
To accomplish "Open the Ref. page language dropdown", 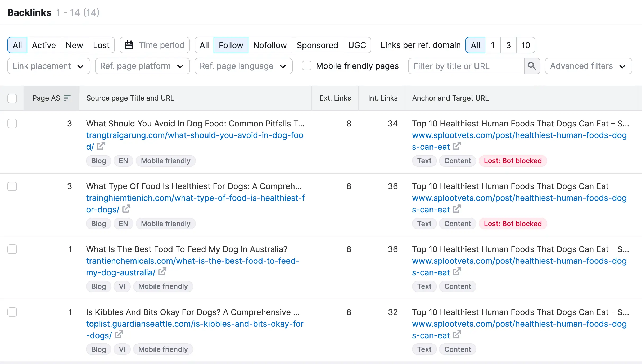I will (x=243, y=66).
